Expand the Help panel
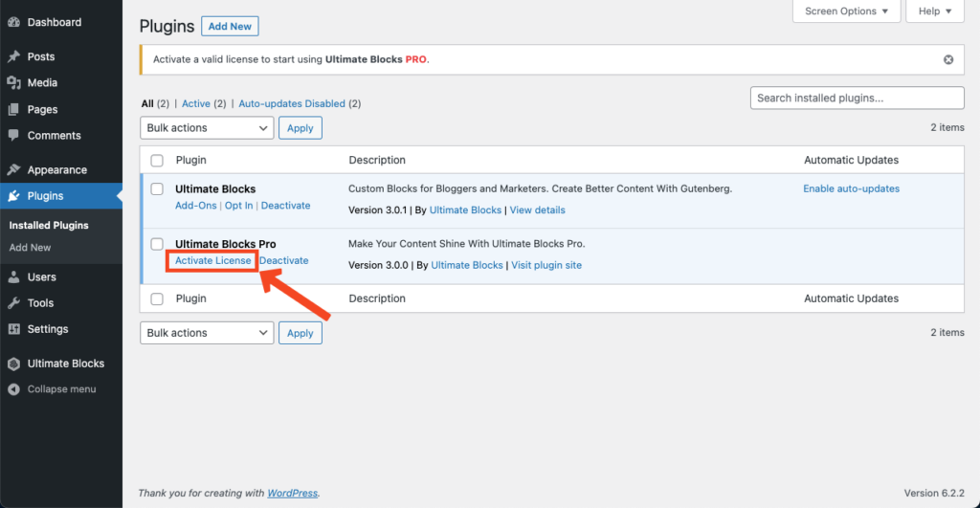The height and width of the screenshot is (508, 980). [x=935, y=11]
